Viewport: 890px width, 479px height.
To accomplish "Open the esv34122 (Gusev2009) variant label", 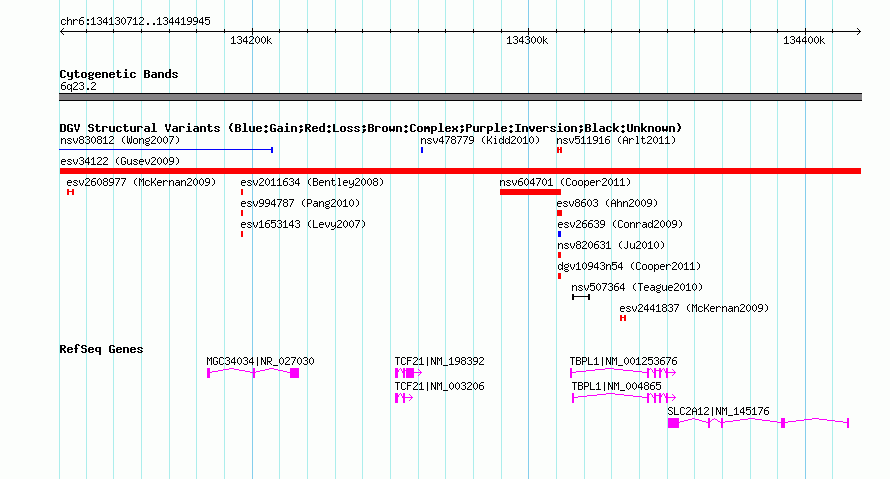I will click(x=120, y=161).
